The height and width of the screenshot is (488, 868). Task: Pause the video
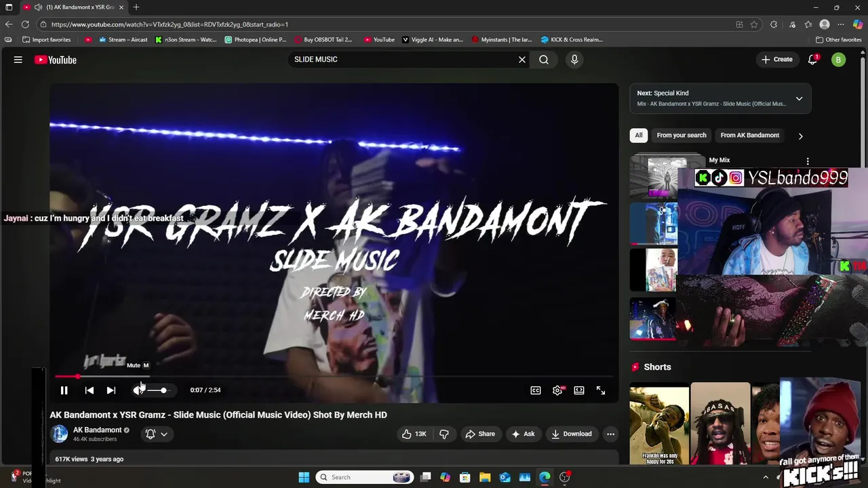64,390
